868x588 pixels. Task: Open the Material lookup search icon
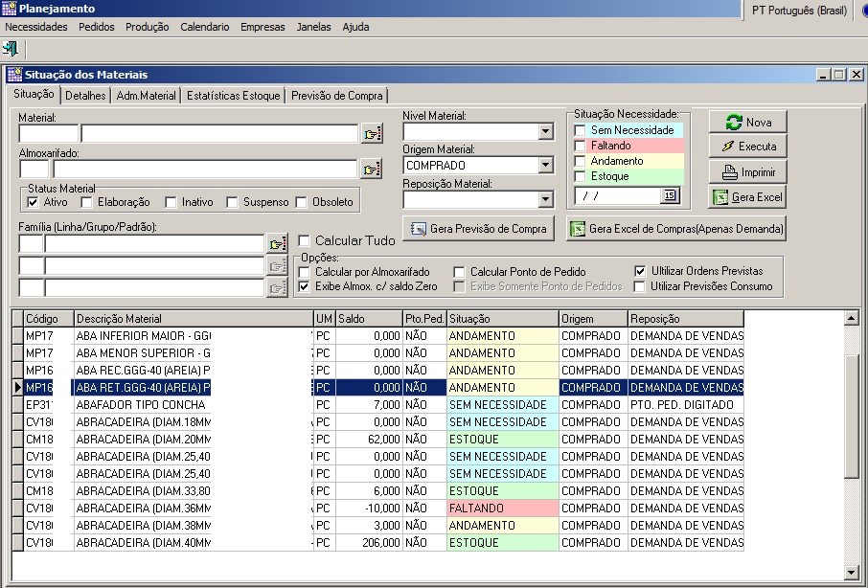371,134
